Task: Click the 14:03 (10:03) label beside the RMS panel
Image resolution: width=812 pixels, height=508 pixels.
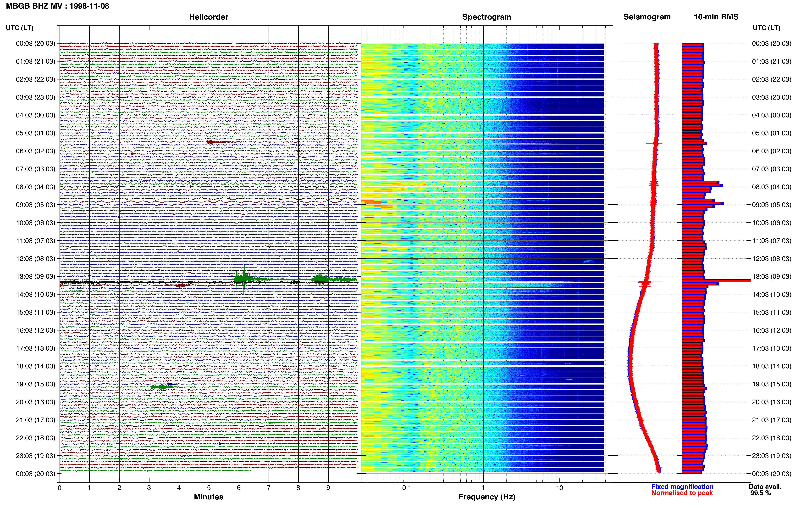Action: tap(772, 294)
